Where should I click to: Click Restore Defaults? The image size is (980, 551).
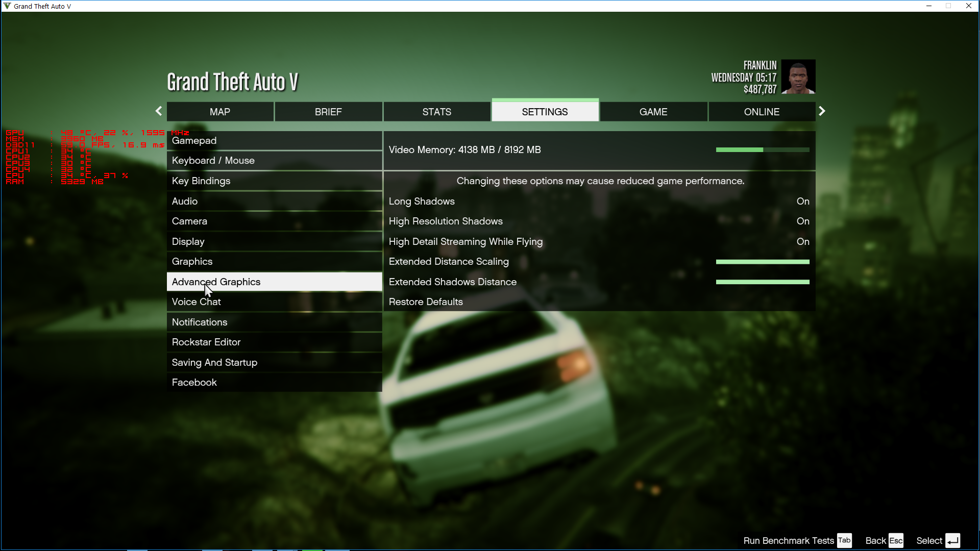(599, 302)
